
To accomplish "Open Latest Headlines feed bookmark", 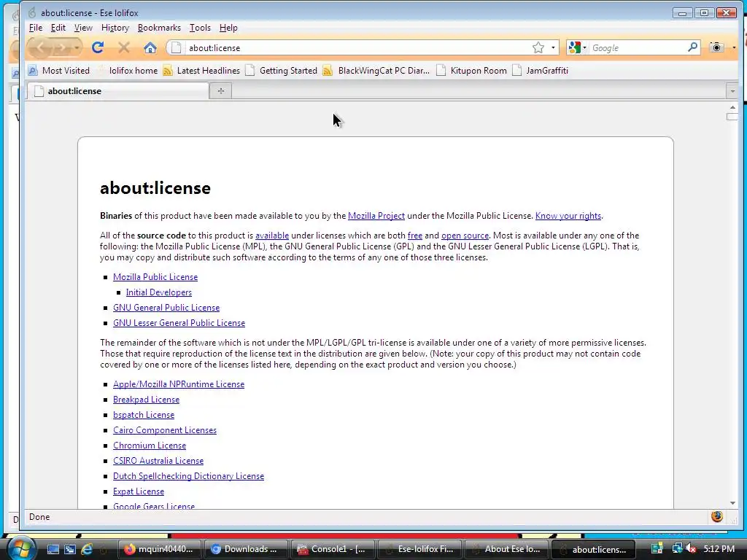I will pyautogui.click(x=201, y=71).
